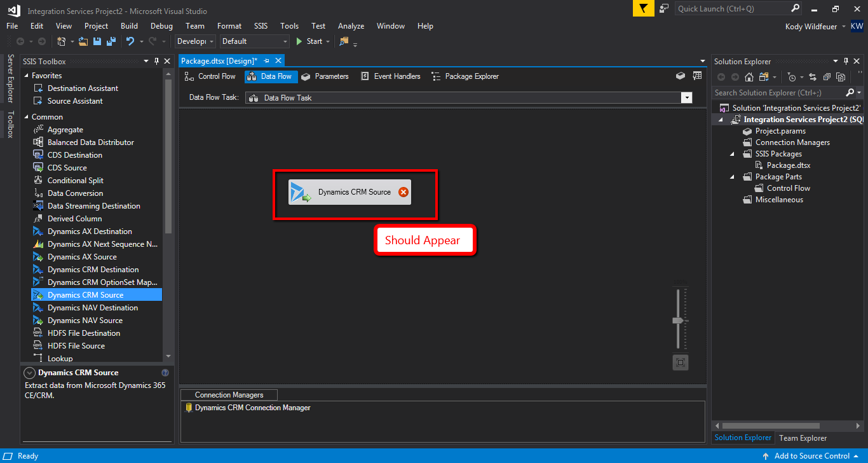Click Add to Source Control

pos(811,456)
